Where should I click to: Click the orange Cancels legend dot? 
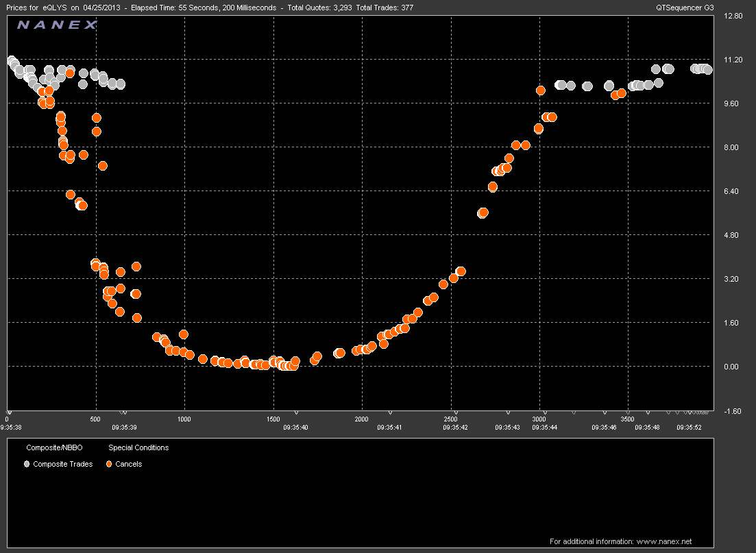(109, 464)
